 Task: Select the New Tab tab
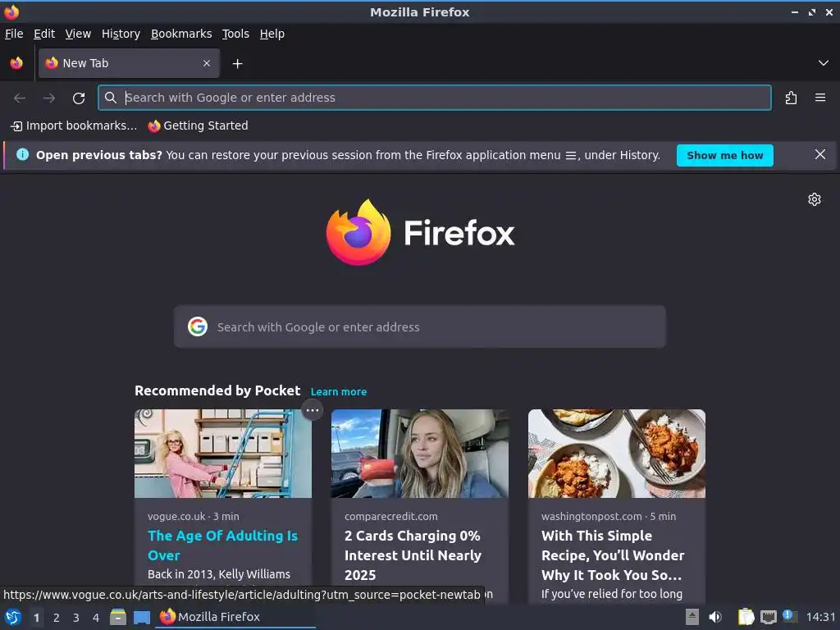click(129, 63)
